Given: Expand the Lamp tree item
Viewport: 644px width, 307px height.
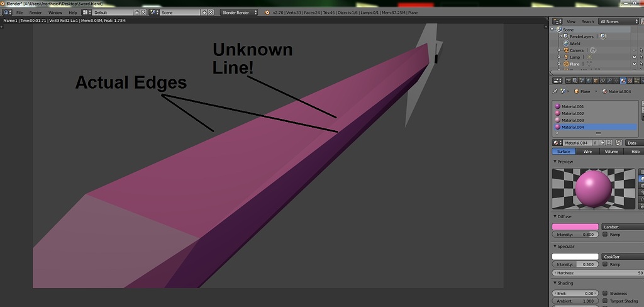Looking at the screenshot, I should pos(558,57).
